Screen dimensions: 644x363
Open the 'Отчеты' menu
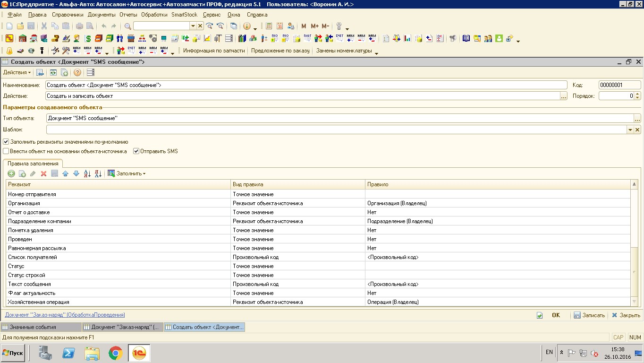[128, 15]
